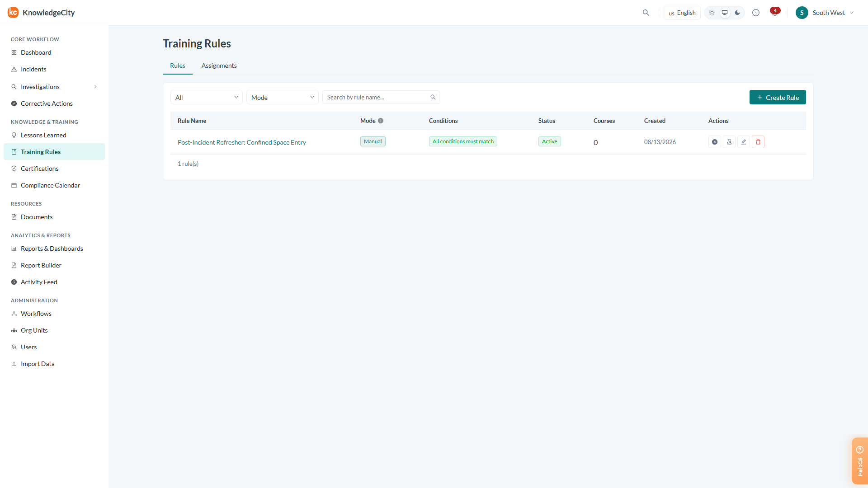Delete the rule with the red trash icon
The image size is (868, 488).
coord(758,142)
